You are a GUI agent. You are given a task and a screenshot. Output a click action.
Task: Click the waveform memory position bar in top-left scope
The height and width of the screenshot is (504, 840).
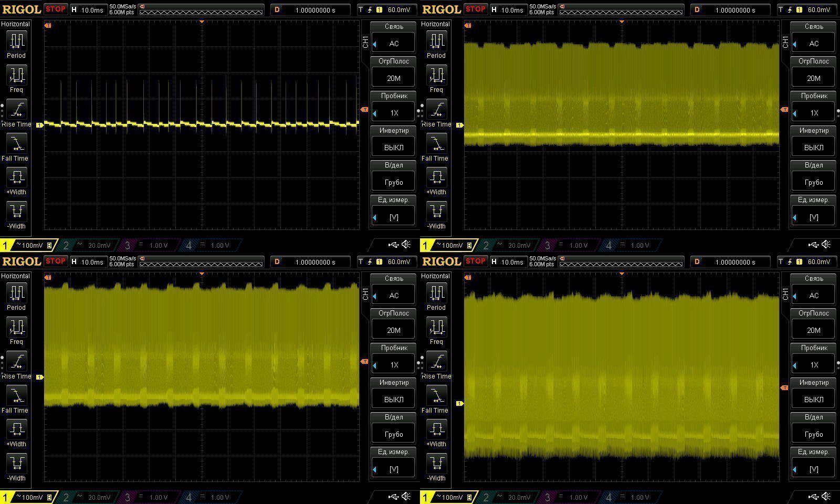(201, 9)
